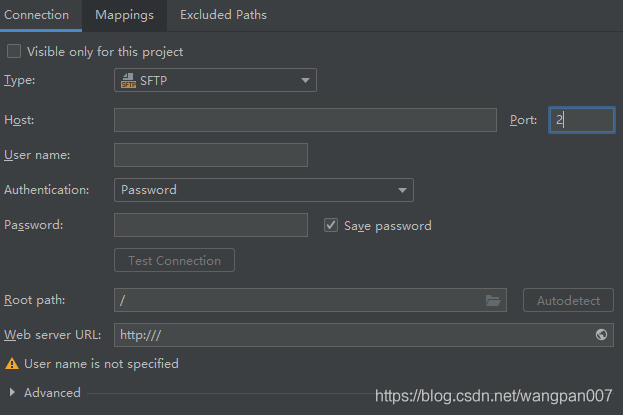Click the SFTP icon in Type field
Screen dimensions: 623x415
[x=128, y=81]
